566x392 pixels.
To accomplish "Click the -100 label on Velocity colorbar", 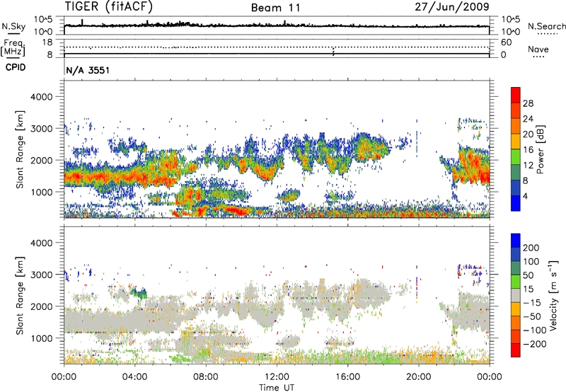I will pos(535,330).
